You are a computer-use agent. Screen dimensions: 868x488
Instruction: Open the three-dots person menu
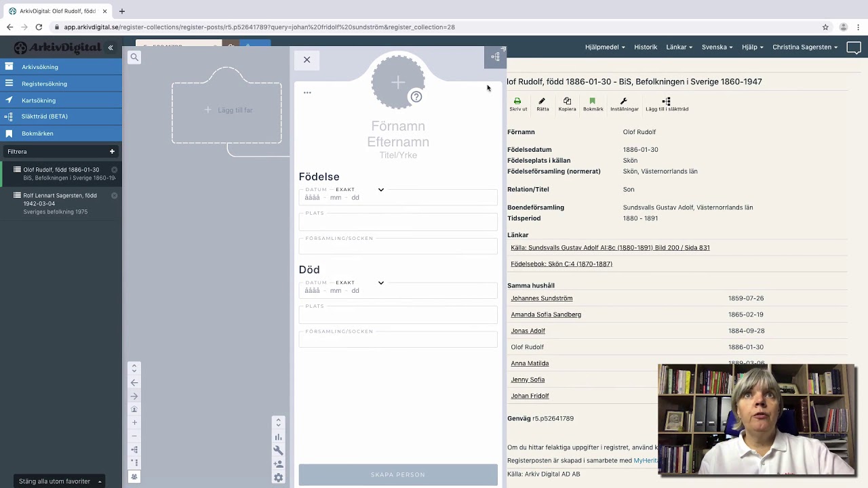point(307,93)
